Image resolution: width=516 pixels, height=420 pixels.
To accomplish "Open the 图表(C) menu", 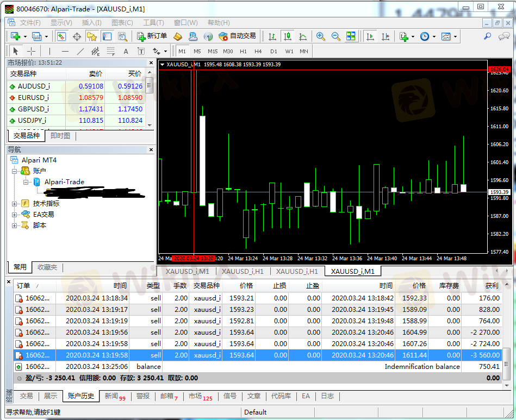I will (122, 23).
